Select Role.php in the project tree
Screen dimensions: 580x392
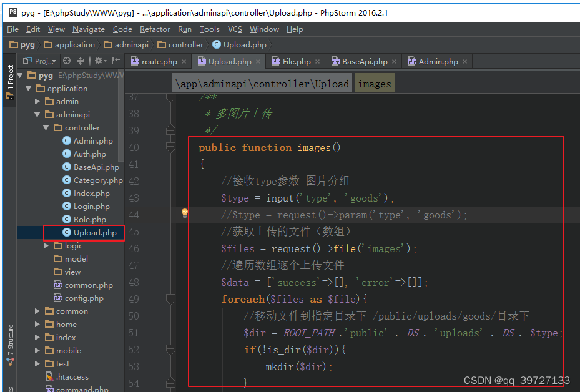point(84,219)
